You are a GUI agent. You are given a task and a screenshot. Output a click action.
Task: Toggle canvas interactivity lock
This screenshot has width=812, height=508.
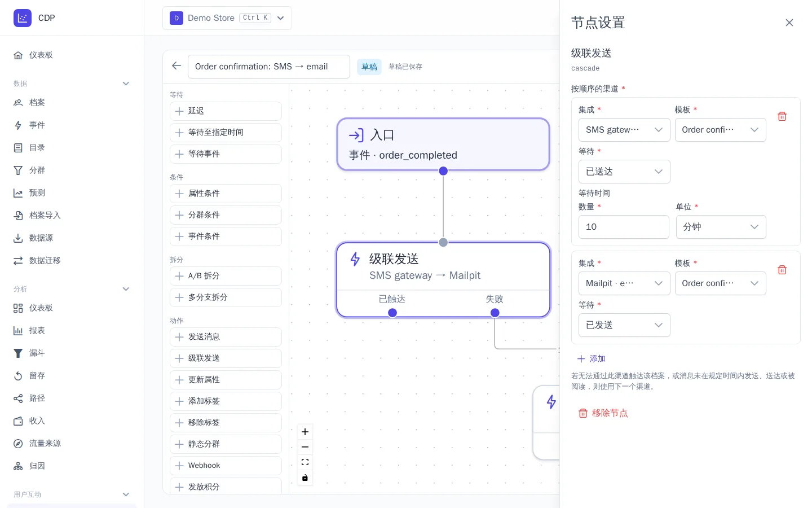click(305, 478)
